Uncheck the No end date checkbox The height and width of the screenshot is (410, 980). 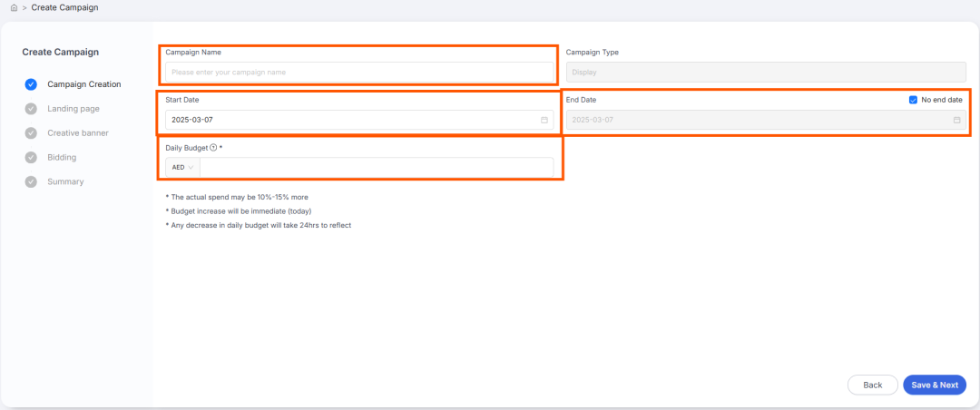coord(913,100)
